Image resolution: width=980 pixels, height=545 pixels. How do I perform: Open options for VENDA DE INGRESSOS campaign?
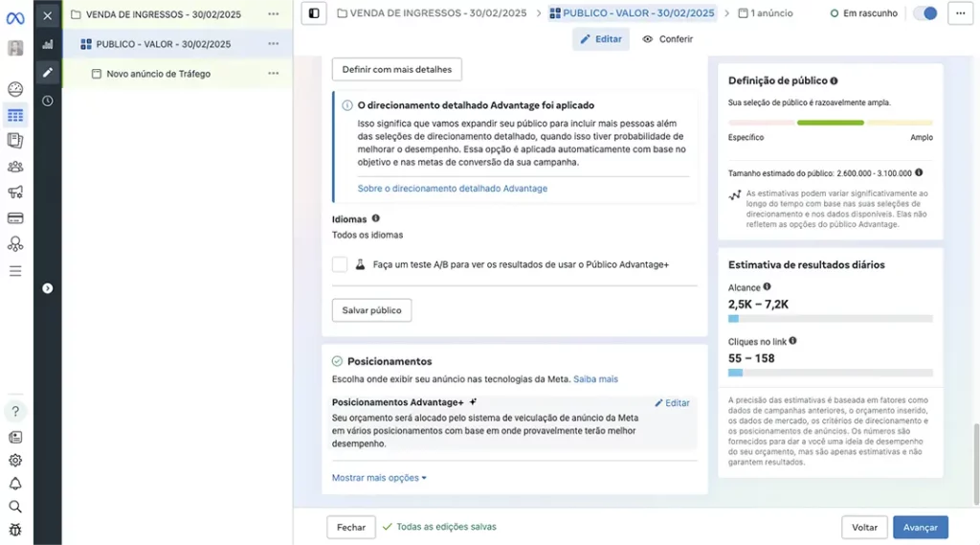274,14
